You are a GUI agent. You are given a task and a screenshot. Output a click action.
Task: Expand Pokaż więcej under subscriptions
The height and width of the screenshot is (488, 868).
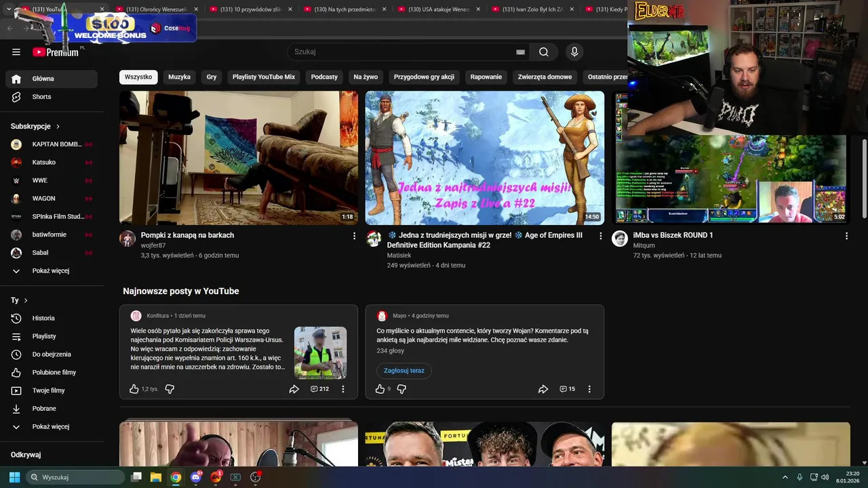pyautogui.click(x=52, y=271)
